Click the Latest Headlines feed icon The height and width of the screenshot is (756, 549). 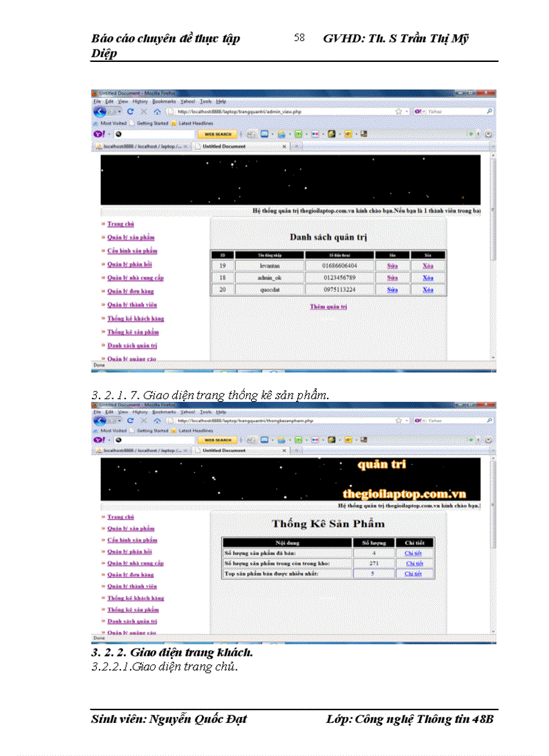coord(172,123)
